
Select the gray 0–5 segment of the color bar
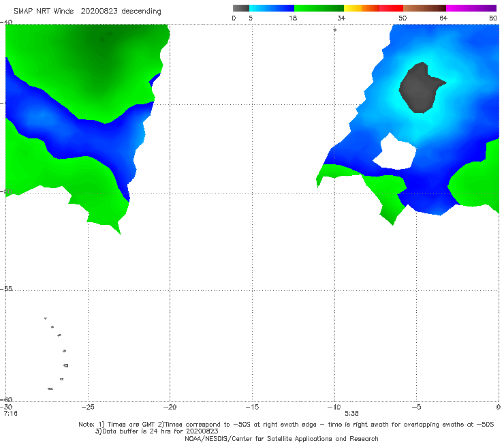(x=241, y=8)
